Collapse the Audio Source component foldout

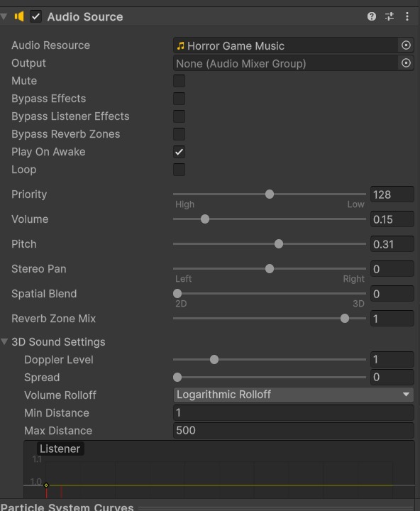[x=4, y=16]
